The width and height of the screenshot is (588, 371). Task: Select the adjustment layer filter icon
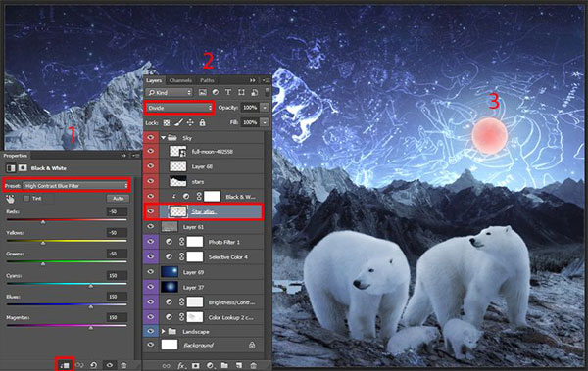click(x=216, y=92)
